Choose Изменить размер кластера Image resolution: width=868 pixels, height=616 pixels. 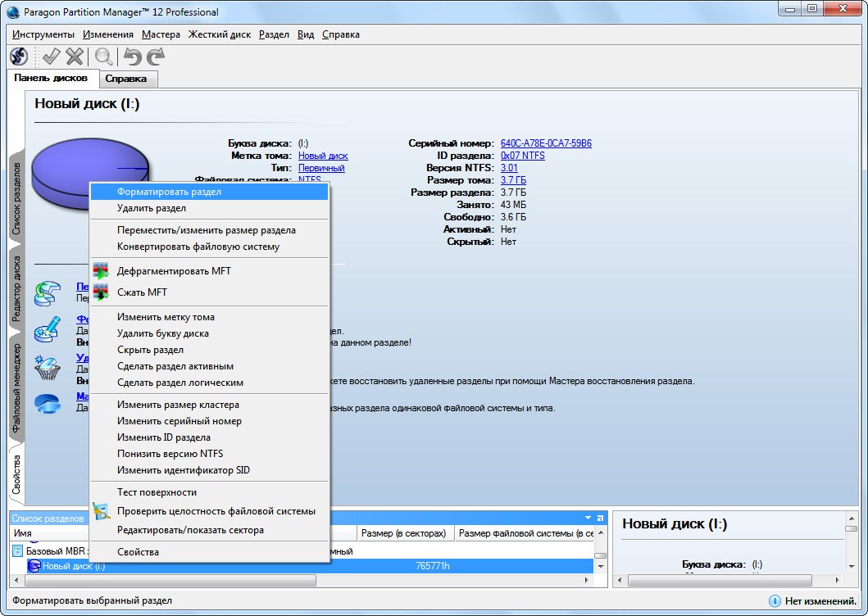click(x=209, y=405)
